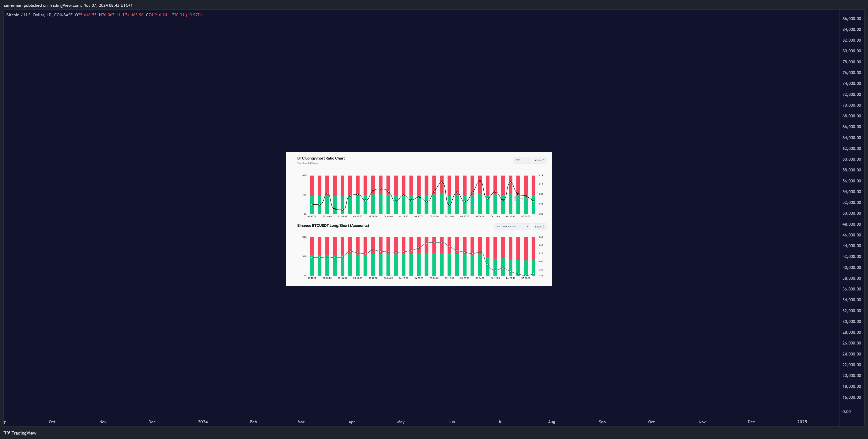This screenshot has width=868, height=439.
Task: Click the Jun label on time axis
Action: click(451, 422)
